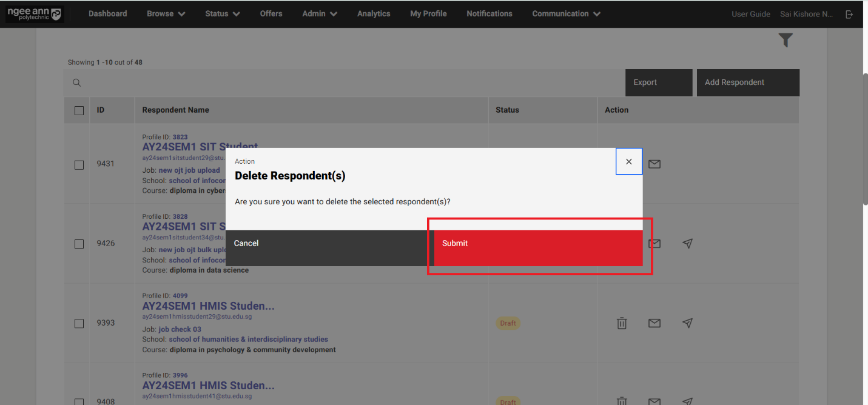The width and height of the screenshot is (868, 405).
Task: Check the box for respondent 9431
Action: point(79,164)
